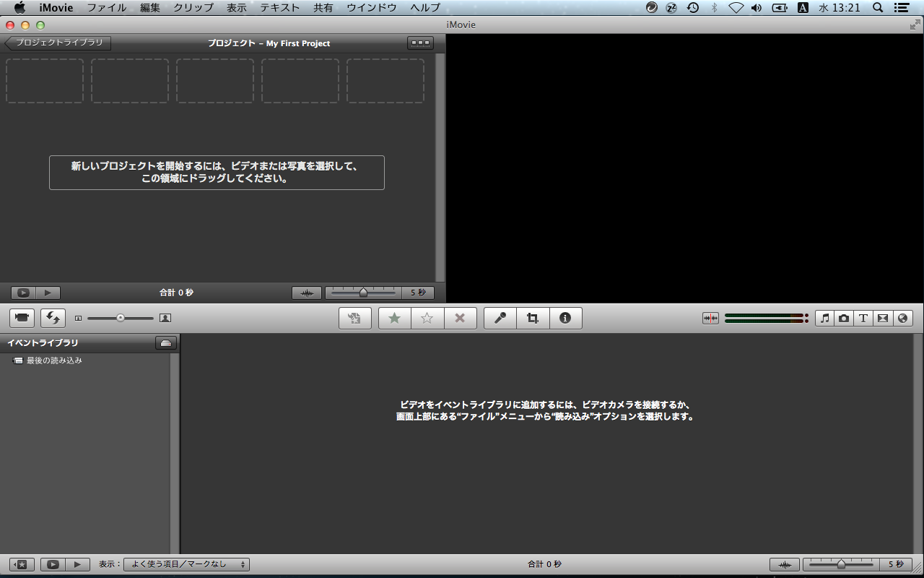Image resolution: width=924 pixels, height=578 pixels.
Task: Open the Transitions browser
Action: coord(883,318)
